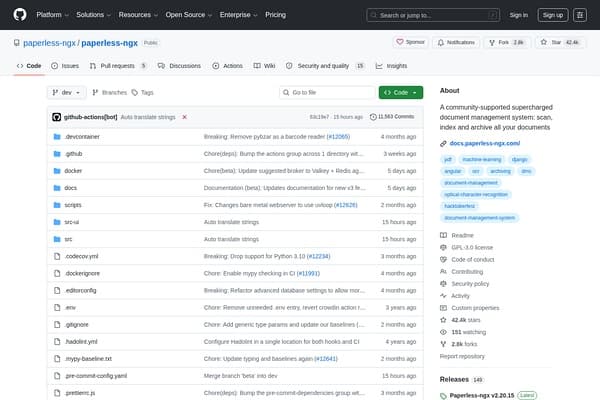Expand the Resources menu
This screenshot has height=400, width=600.
pos(138,15)
